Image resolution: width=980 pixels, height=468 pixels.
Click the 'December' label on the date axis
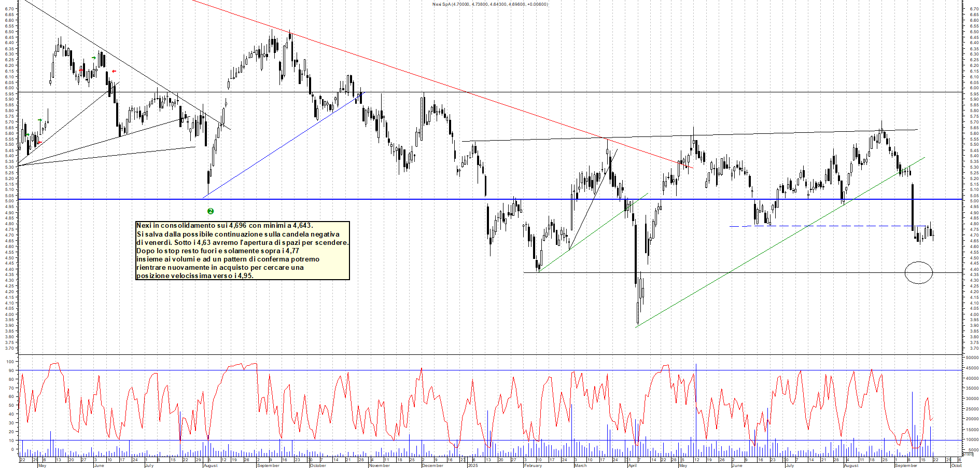[x=432, y=465]
